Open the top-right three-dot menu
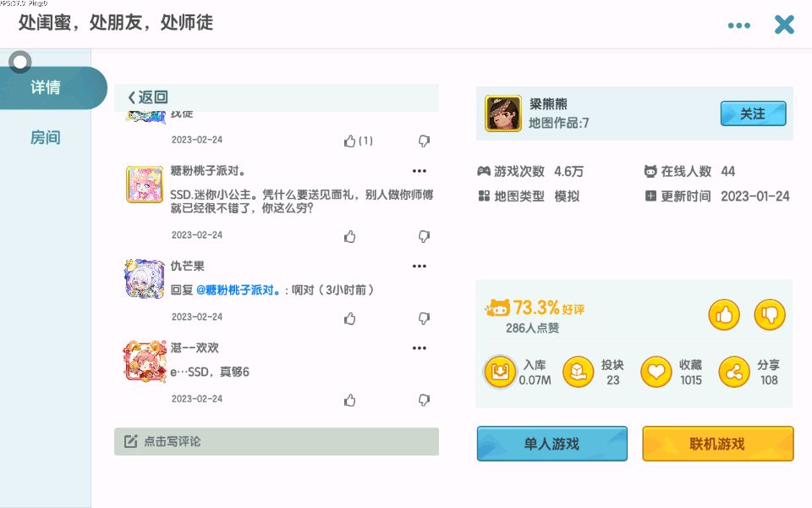 coord(739,25)
